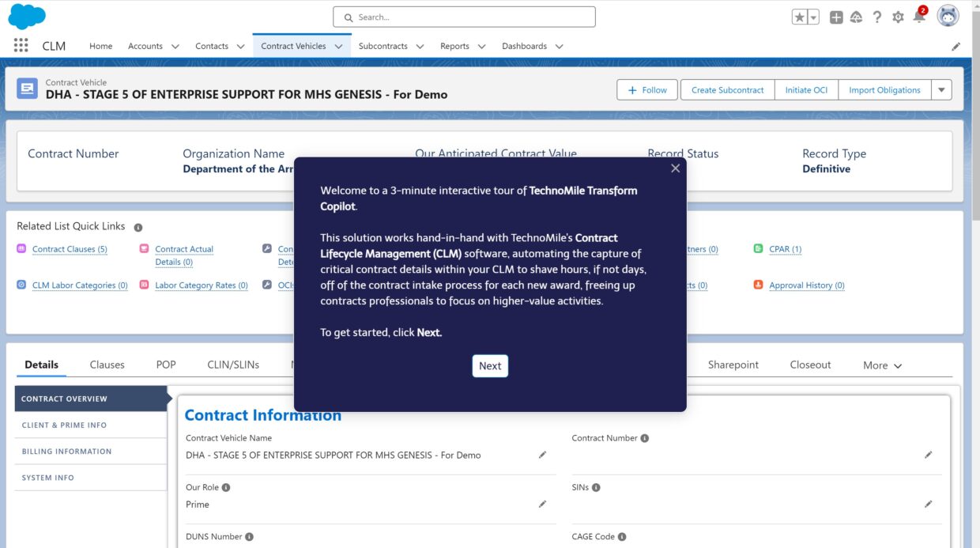This screenshot has width=980, height=548.
Task: Open the Contacts tab
Action: tap(212, 46)
